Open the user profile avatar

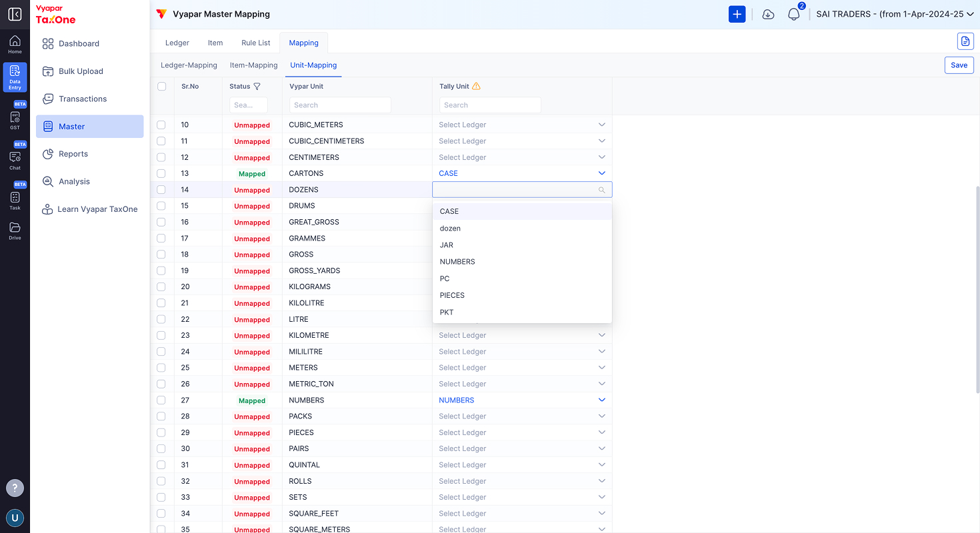click(x=15, y=518)
